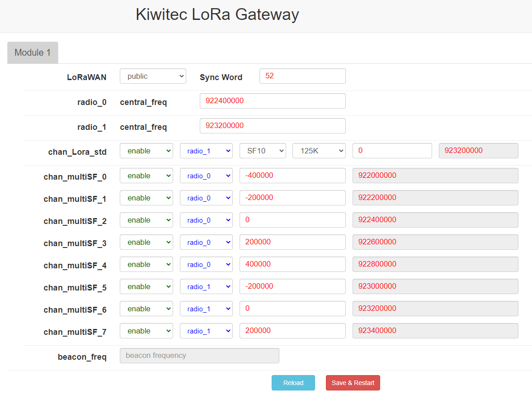Image resolution: width=532 pixels, height=395 pixels.
Task: Edit chan_multiSF_5 offset -200000 field
Action: 292,287
